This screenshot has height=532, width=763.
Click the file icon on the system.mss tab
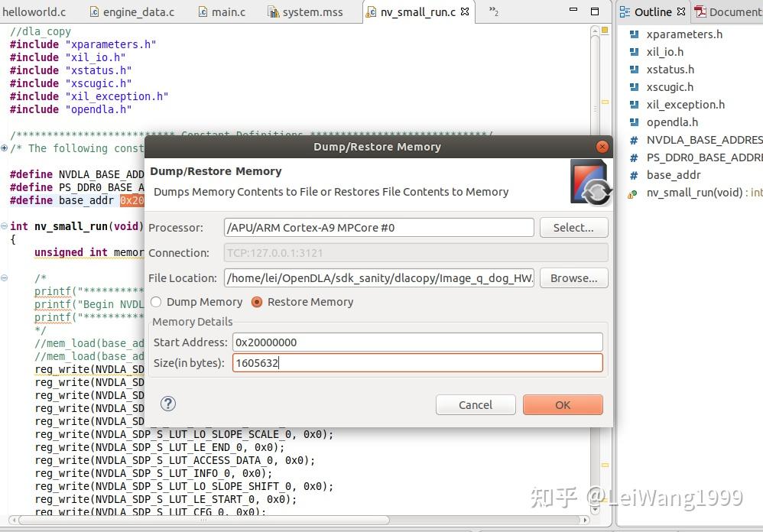click(271, 11)
